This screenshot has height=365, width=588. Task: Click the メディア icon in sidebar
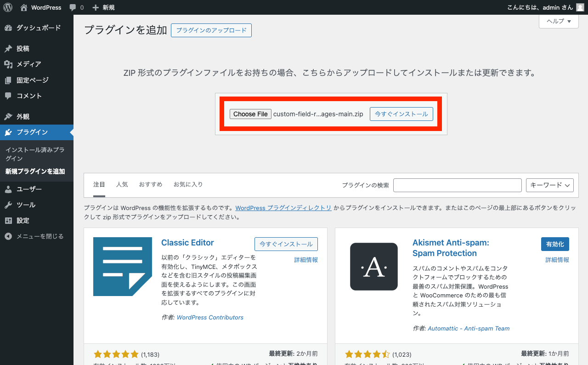[x=8, y=64]
